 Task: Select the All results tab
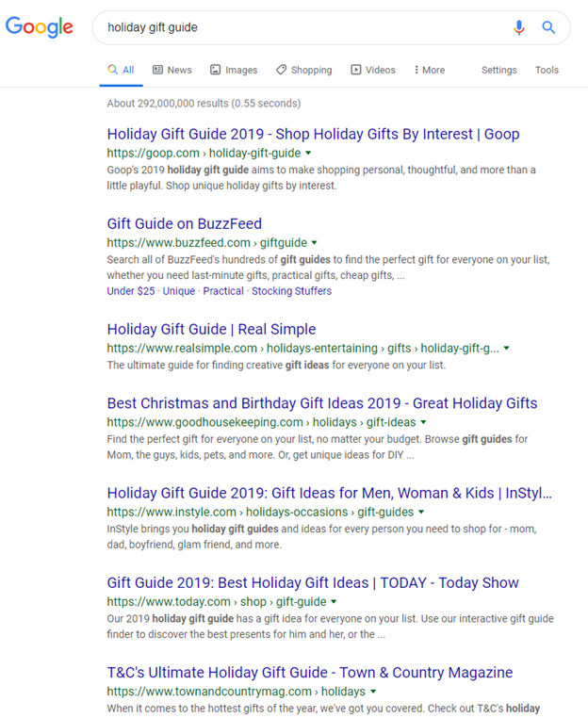tap(121, 70)
